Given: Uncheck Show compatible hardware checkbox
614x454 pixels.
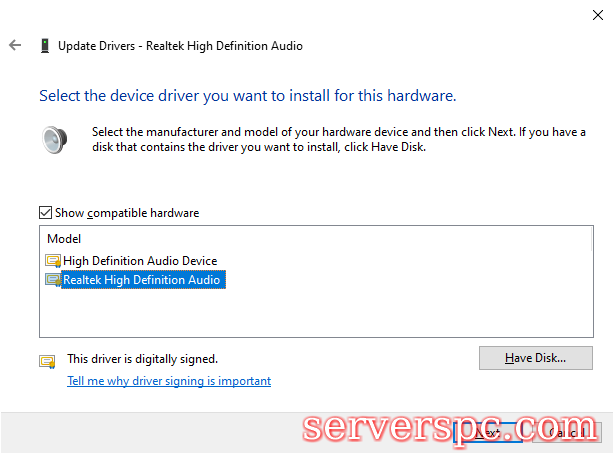Looking at the screenshot, I should point(45,213).
